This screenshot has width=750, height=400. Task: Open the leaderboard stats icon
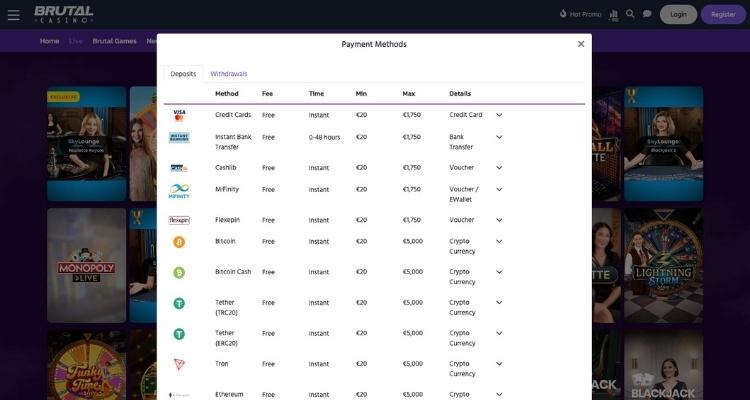(614, 15)
